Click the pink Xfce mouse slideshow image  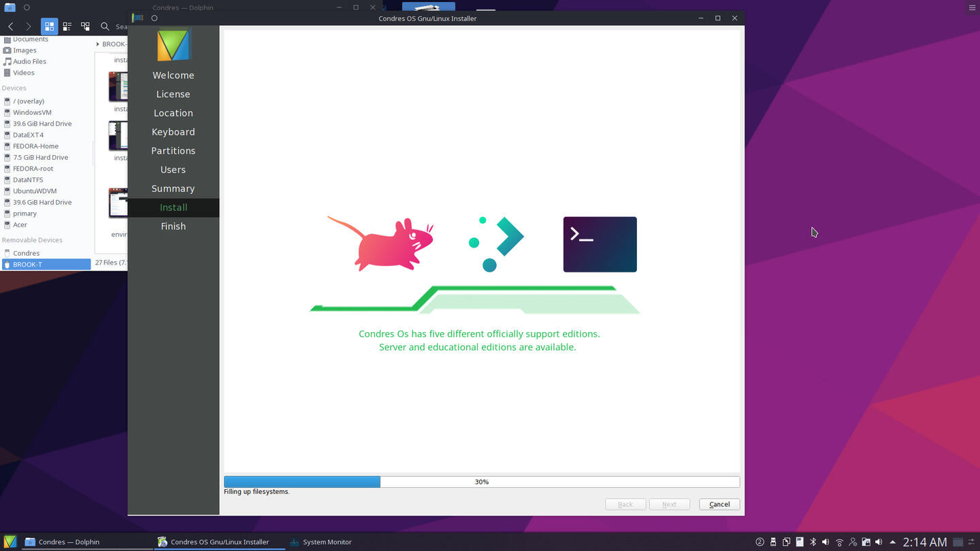point(380,244)
